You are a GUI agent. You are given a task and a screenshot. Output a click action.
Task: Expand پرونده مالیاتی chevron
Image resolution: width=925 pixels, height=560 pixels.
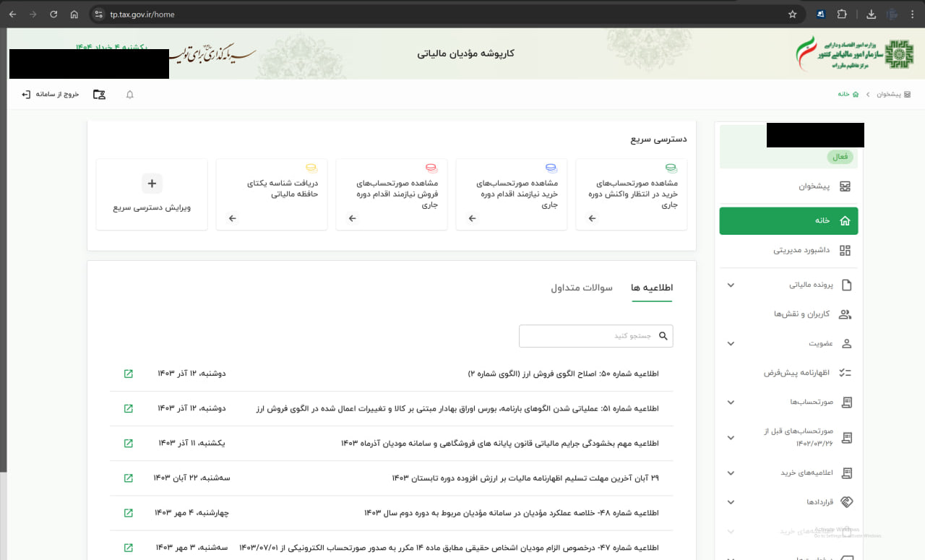tap(731, 285)
